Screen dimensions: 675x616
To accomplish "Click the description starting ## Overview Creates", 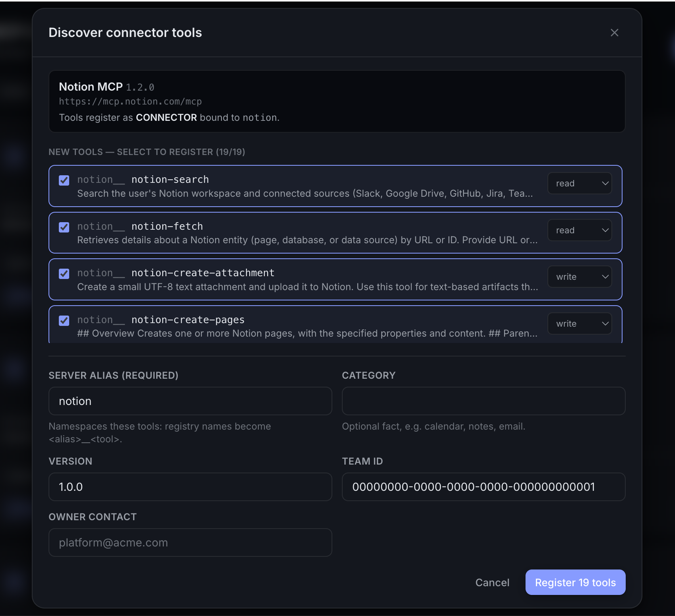I will [x=307, y=333].
